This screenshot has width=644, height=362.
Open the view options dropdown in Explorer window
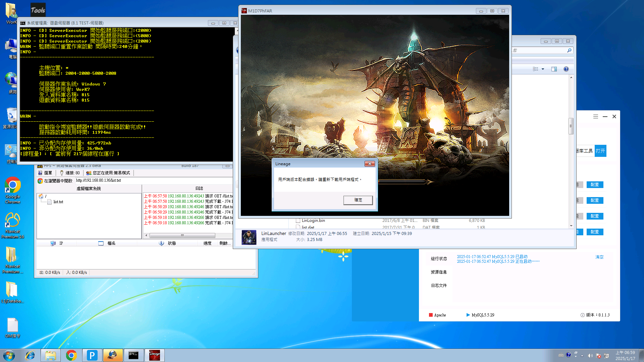[x=543, y=69]
